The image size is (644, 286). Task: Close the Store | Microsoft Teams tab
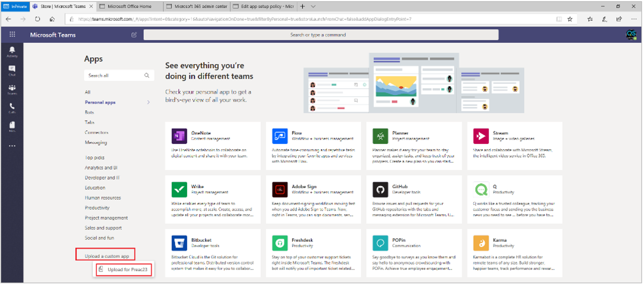[x=91, y=6]
